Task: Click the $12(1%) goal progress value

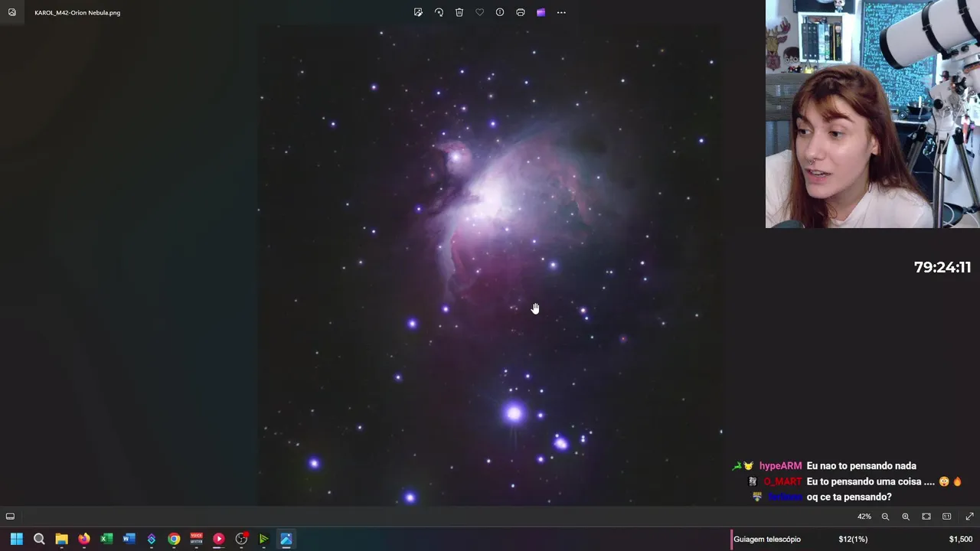Action: pyautogui.click(x=853, y=540)
